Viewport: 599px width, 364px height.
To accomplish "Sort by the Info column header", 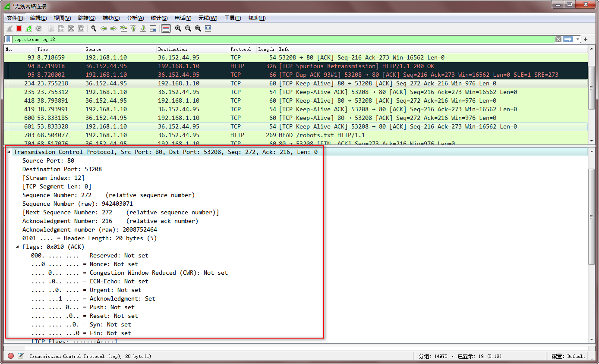I will point(433,49).
